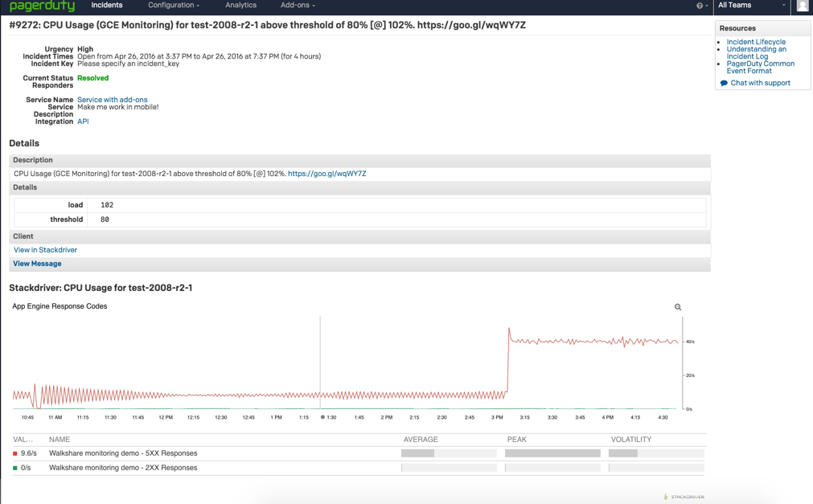Click the NAME column header

[x=60, y=440]
